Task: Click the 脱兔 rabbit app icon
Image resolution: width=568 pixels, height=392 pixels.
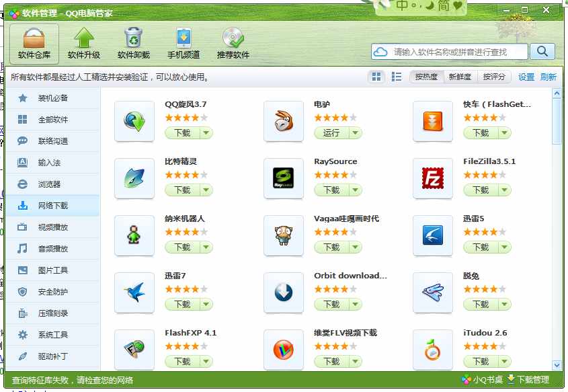Action: coord(433,292)
